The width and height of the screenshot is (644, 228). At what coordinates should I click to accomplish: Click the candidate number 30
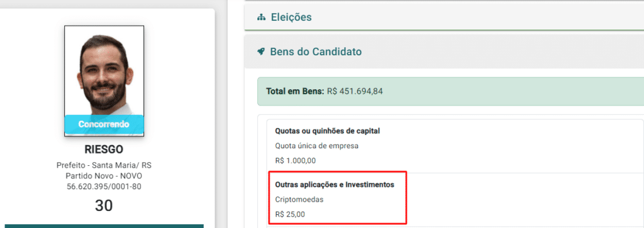(104, 206)
